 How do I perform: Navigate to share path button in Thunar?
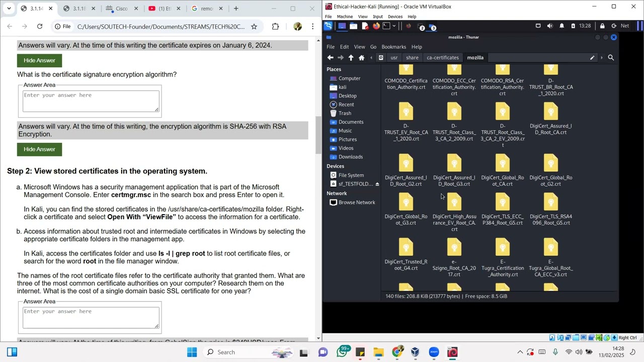(x=412, y=58)
